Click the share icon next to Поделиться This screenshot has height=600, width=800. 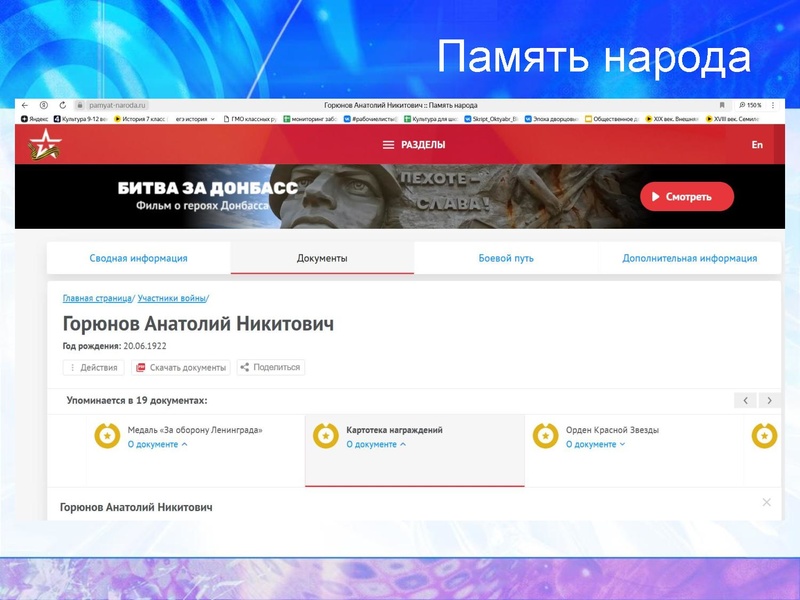click(x=245, y=366)
